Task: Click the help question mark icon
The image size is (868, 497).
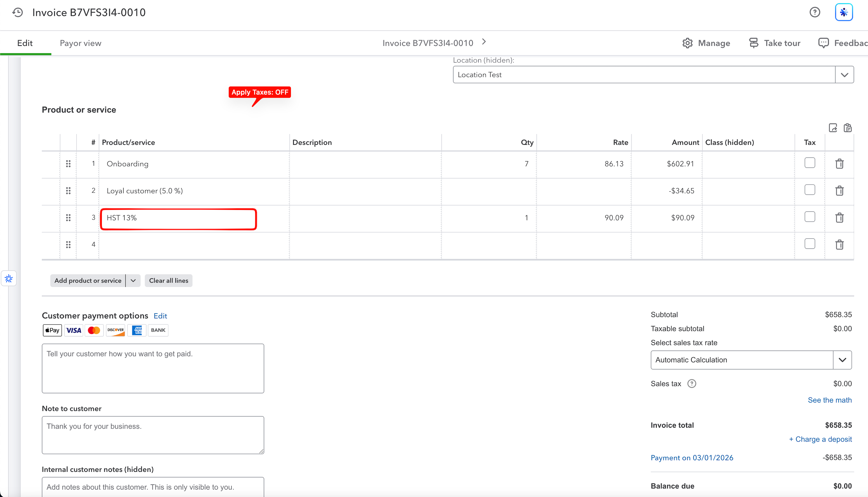Action: coord(815,12)
